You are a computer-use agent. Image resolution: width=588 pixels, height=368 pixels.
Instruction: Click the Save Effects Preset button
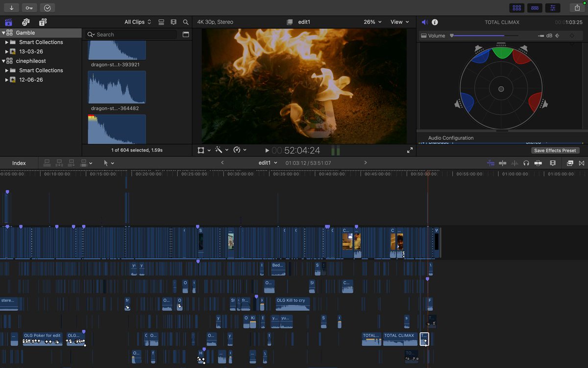point(555,151)
